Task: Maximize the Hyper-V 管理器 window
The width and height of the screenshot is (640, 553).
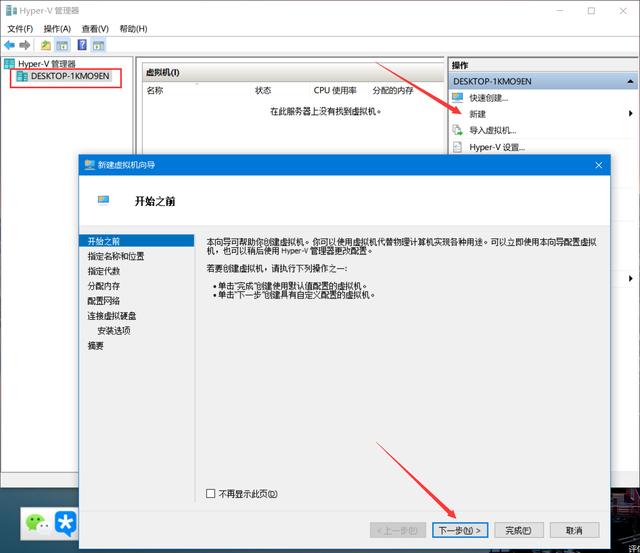Action: tap(591, 11)
